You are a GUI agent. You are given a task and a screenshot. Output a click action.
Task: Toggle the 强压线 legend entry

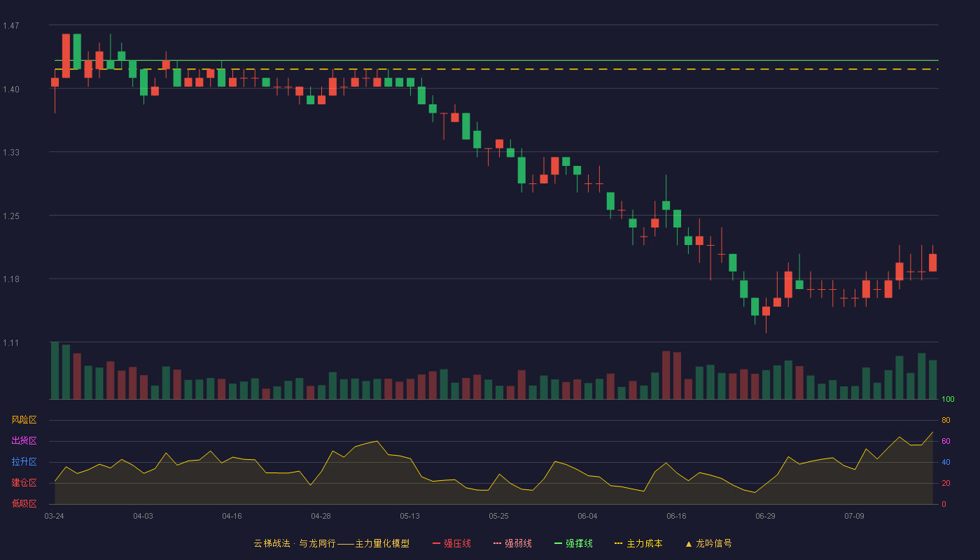tap(451, 543)
